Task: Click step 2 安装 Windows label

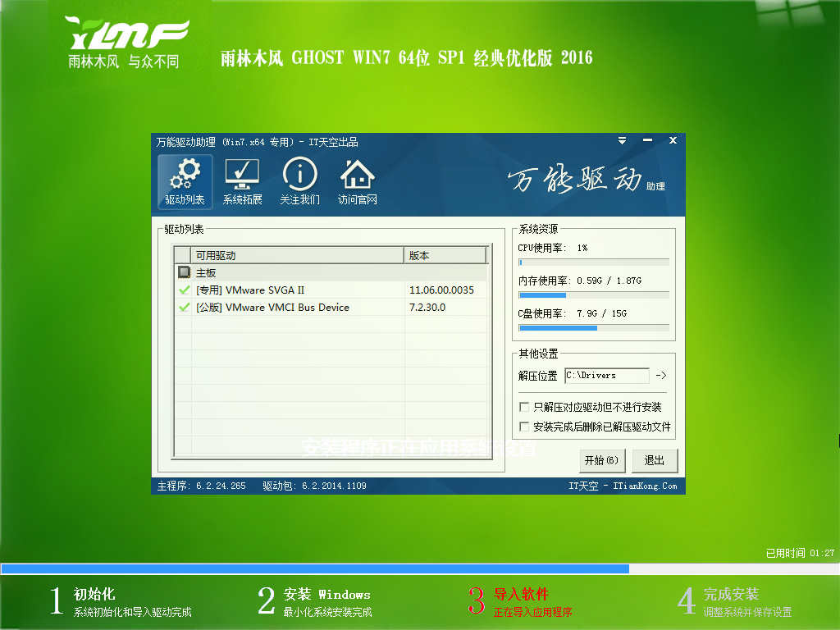Action: 326,594
